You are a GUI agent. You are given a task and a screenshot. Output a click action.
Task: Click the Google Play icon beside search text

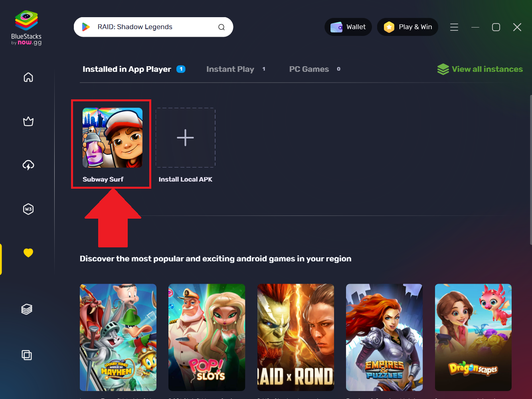tap(85, 27)
